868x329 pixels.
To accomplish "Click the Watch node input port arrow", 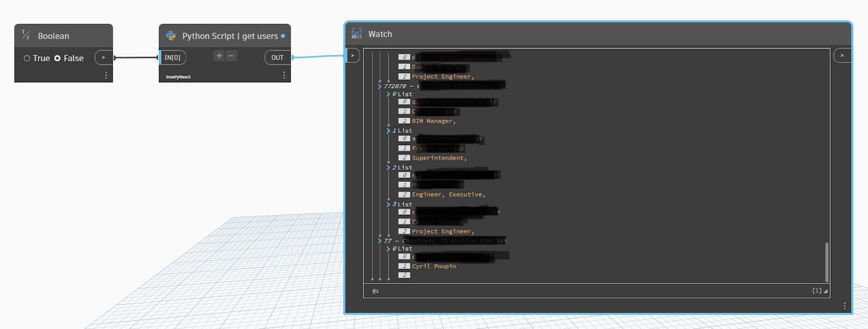I will point(352,55).
